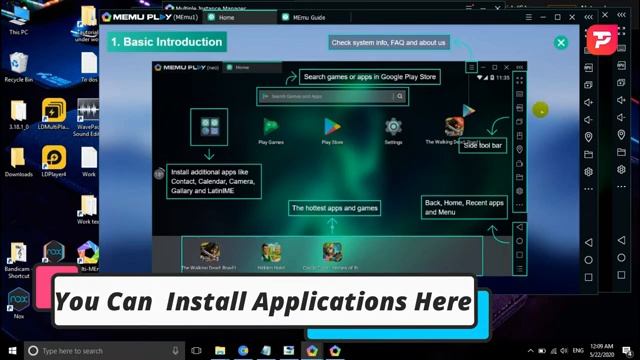Tap the Android Back triangle in MEmu1's sidebar
640x360 pixels.
(588, 242)
